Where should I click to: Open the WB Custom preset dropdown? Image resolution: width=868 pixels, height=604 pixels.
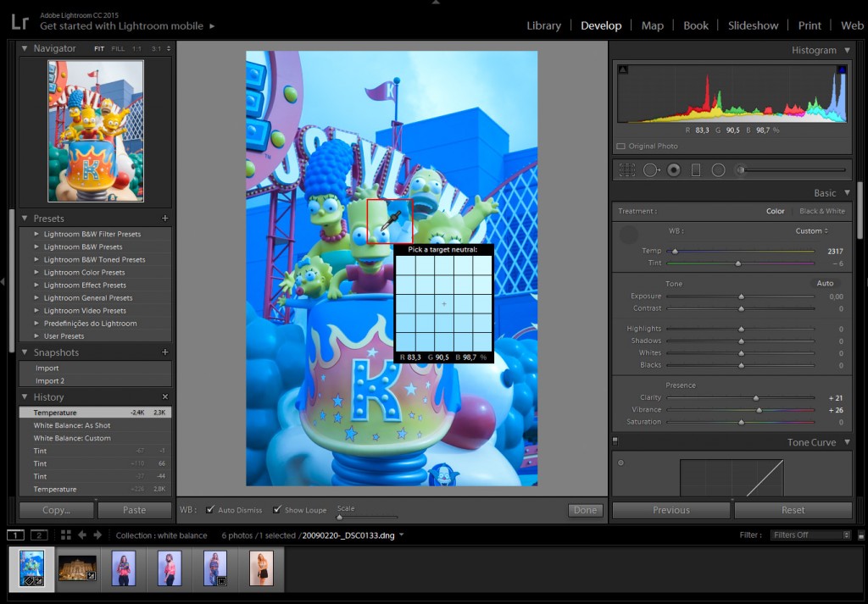pos(811,231)
